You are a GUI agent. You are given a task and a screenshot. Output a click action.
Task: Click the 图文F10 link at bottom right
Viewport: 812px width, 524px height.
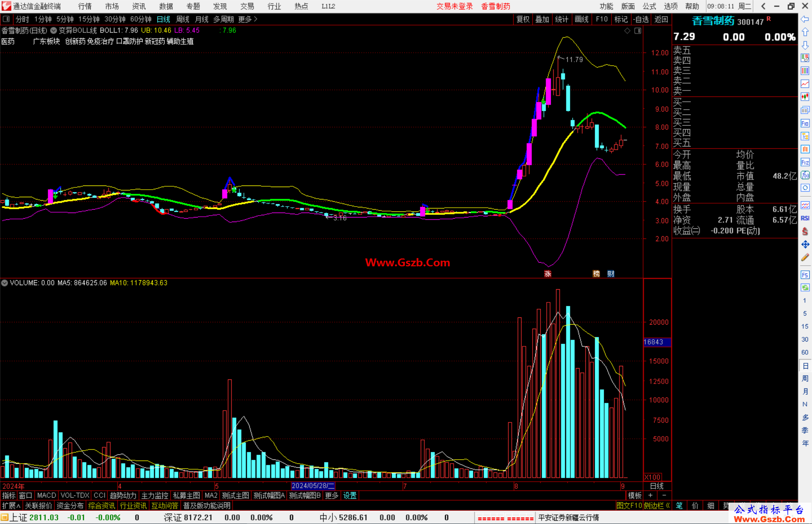[629, 506]
